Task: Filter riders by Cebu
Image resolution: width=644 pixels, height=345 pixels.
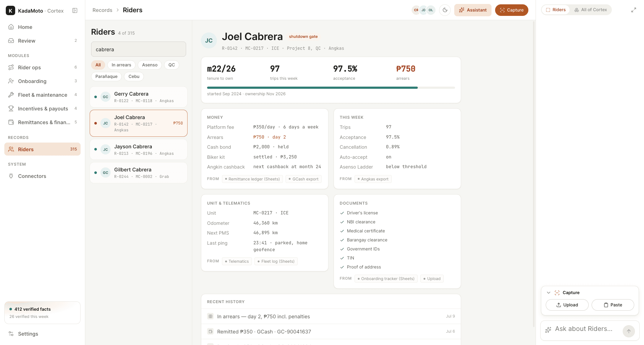Action: click(x=134, y=77)
